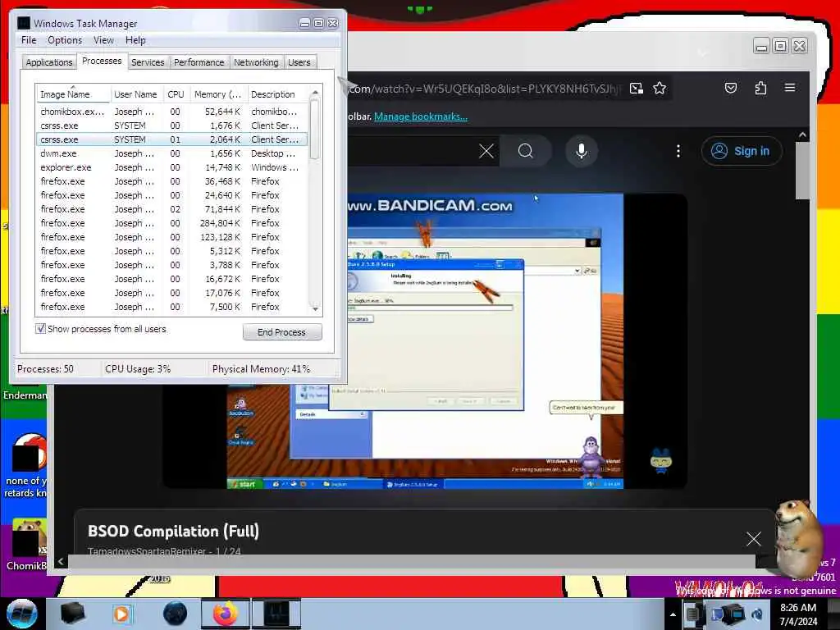Open the Help menu in Task Manager
The width and height of the screenshot is (840, 630).
[x=135, y=40]
